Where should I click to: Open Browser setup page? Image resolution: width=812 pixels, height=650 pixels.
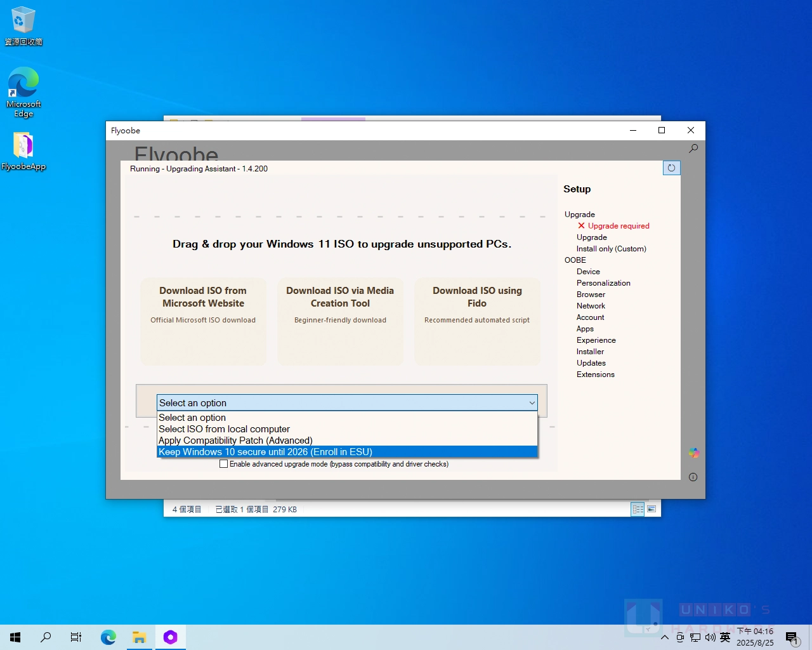[591, 295]
